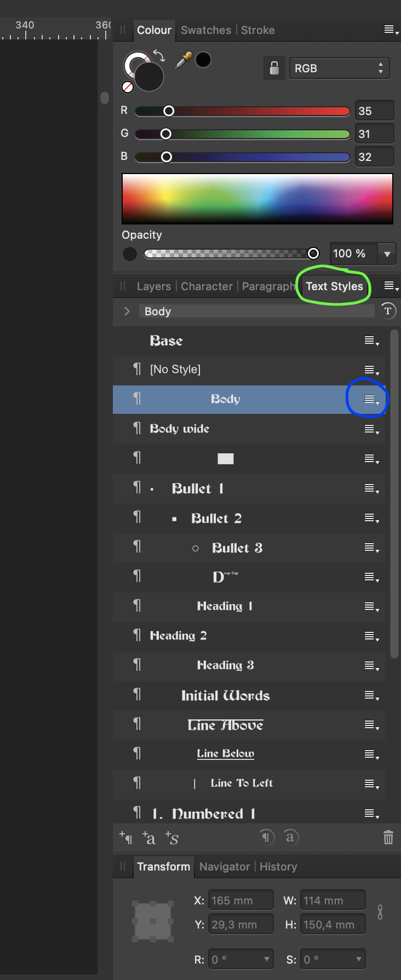Screen dimensions: 401x980
Task: Create new paragraph style icon
Action: point(126,837)
